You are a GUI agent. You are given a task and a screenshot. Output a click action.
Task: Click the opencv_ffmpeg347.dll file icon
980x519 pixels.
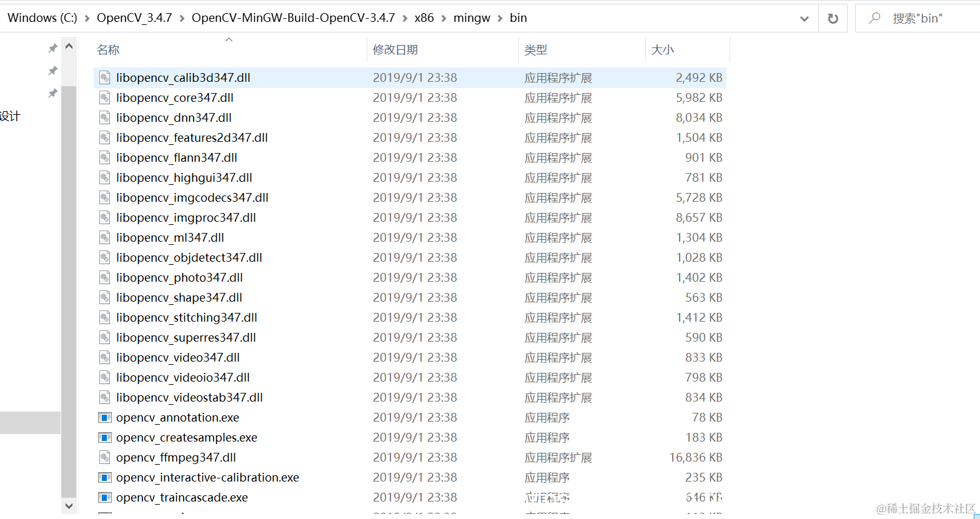[105, 457]
